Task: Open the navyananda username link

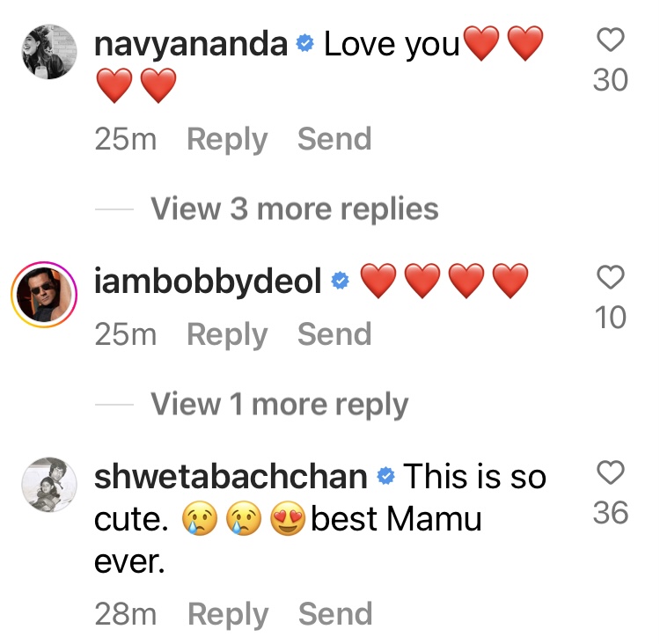Action: (191, 45)
